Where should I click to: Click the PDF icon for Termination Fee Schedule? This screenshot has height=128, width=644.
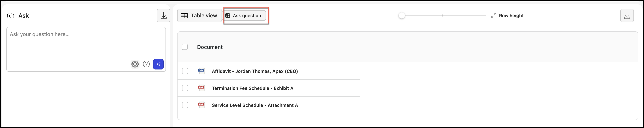[x=201, y=88]
